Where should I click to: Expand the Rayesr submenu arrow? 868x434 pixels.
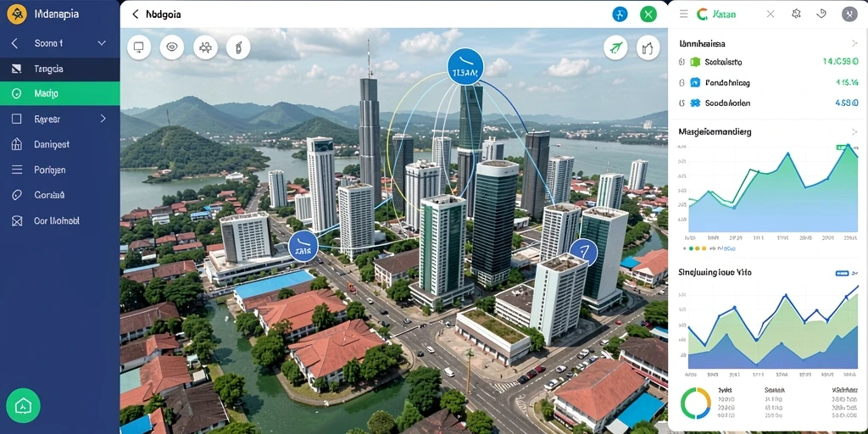click(x=103, y=119)
